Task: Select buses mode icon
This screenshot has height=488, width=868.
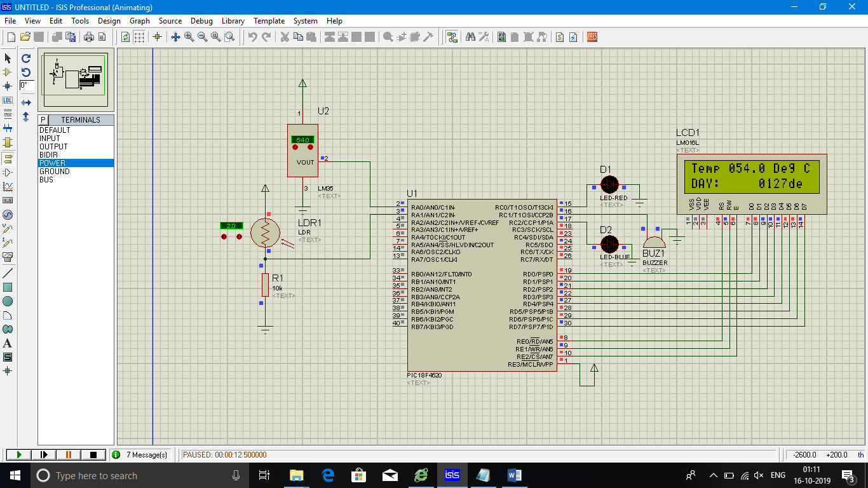Action: pos(8,128)
